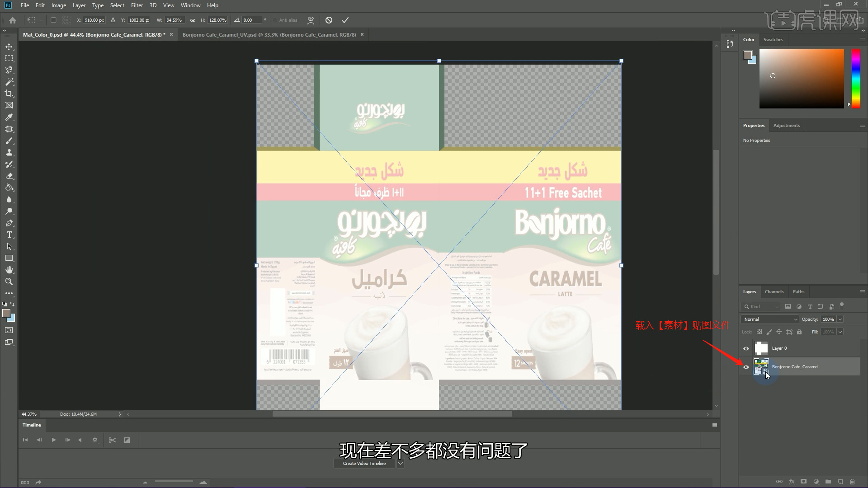868x488 pixels.
Task: Go to first frame in timeline
Action: pyautogui.click(x=25, y=440)
